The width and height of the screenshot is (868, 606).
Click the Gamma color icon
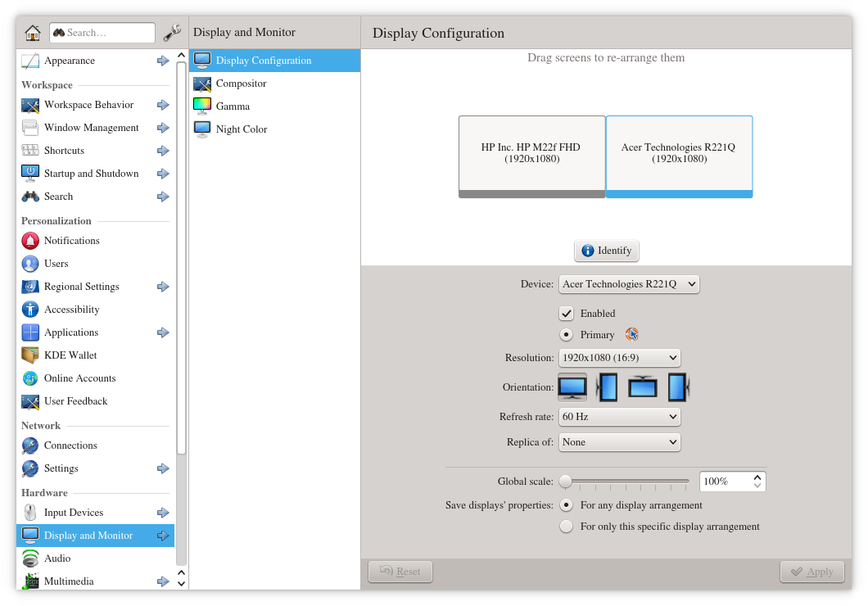(202, 106)
